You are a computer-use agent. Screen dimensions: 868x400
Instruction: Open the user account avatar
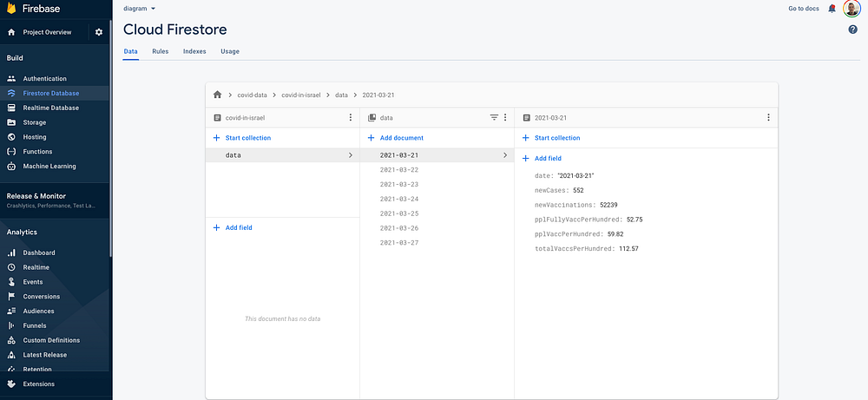(852, 9)
